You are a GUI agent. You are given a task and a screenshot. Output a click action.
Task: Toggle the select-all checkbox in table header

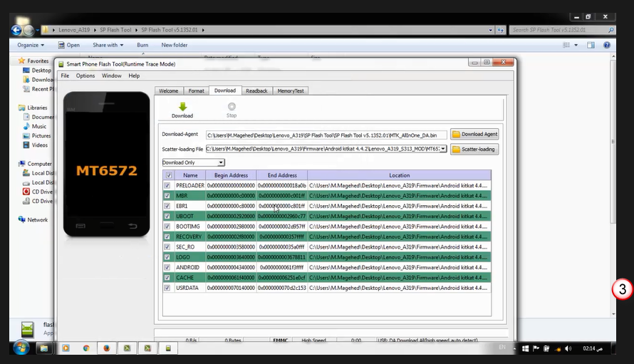pyautogui.click(x=169, y=175)
